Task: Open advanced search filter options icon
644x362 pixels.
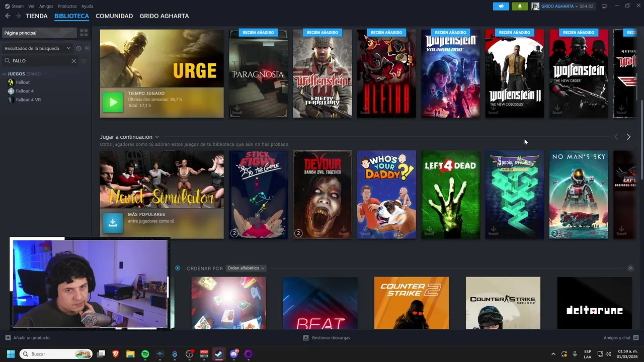Action: pos(84,61)
